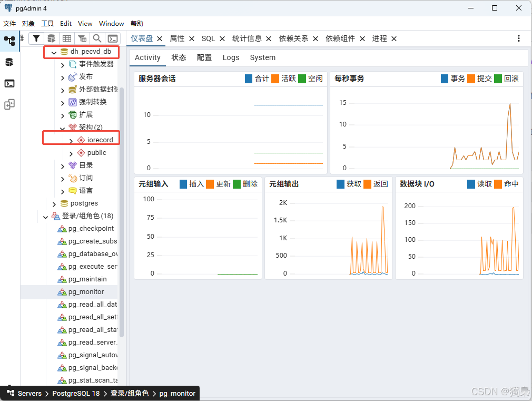
Task: Expand the 订阅 tree node
Action: coord(63,179)
